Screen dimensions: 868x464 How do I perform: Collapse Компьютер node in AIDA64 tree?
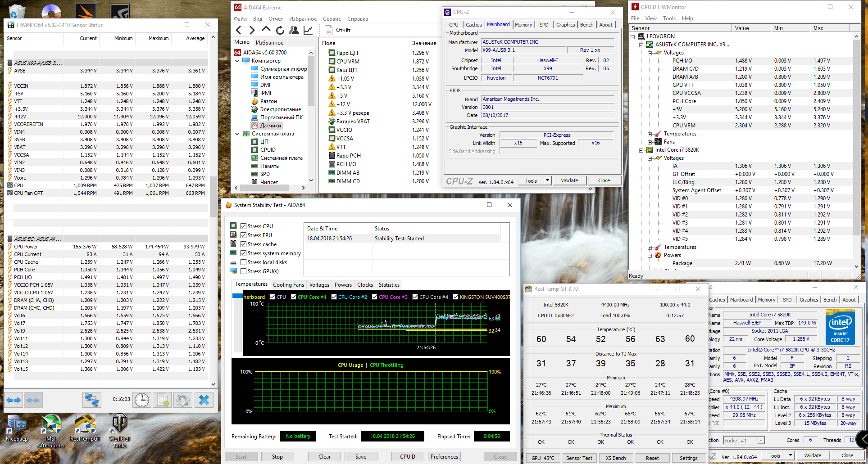237,61
